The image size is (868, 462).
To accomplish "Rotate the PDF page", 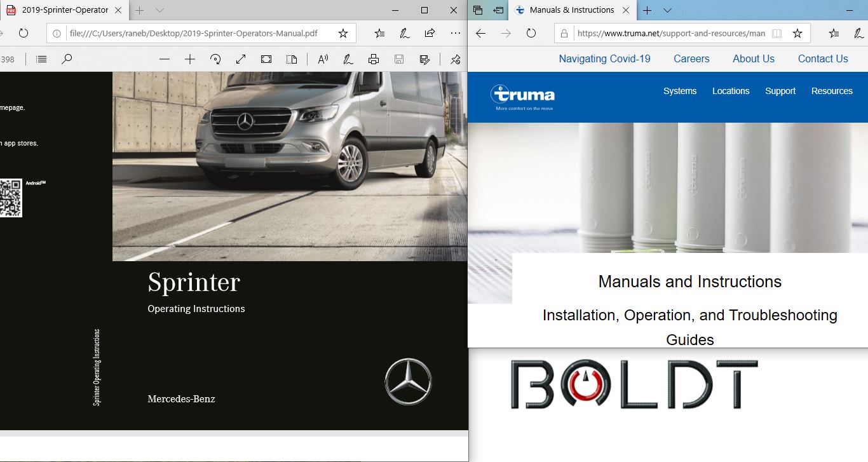I will pos(215,59).
